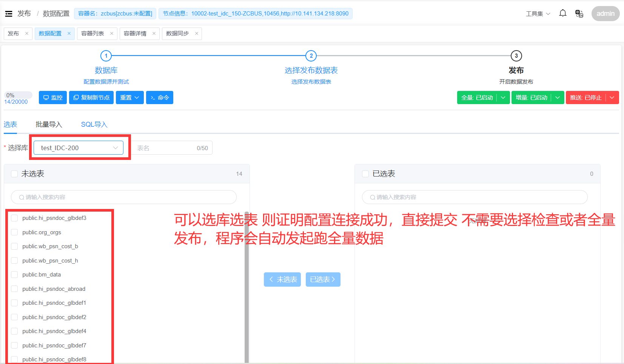Open the notification bell
Screen dimensions: 624x364
[x=562, y=14]
